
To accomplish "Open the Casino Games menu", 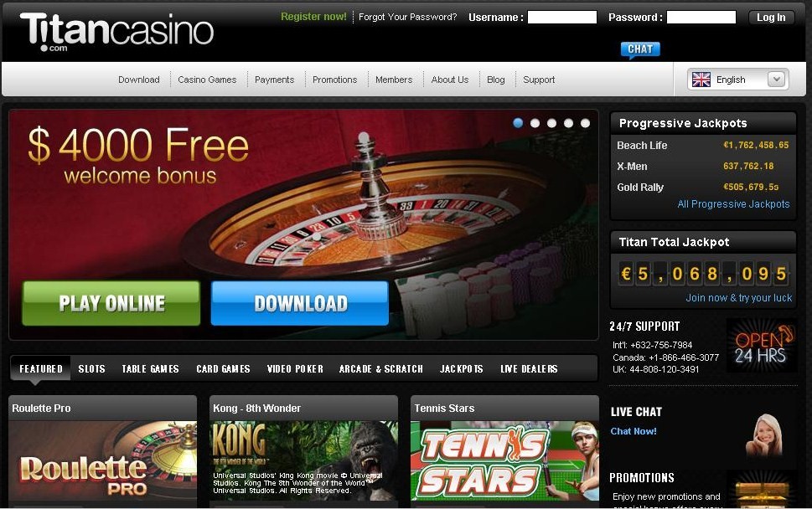I will point(207,80).
